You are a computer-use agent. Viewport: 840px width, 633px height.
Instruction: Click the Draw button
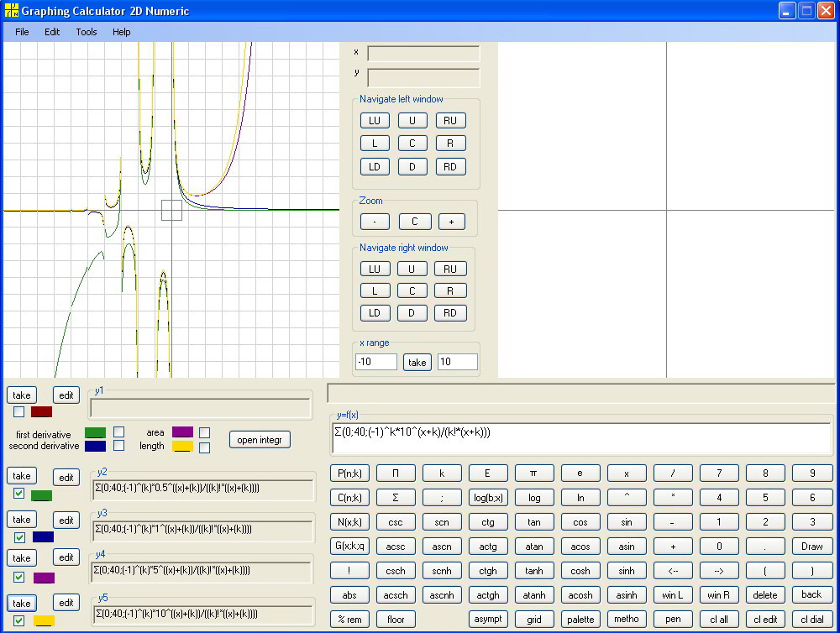[x=811, y=547]
